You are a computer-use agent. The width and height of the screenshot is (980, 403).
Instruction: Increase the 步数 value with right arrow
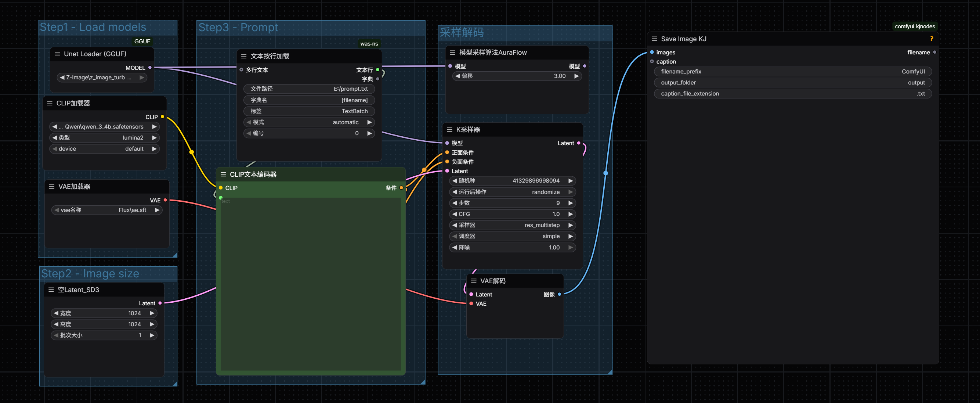click(x=570, y=203)
